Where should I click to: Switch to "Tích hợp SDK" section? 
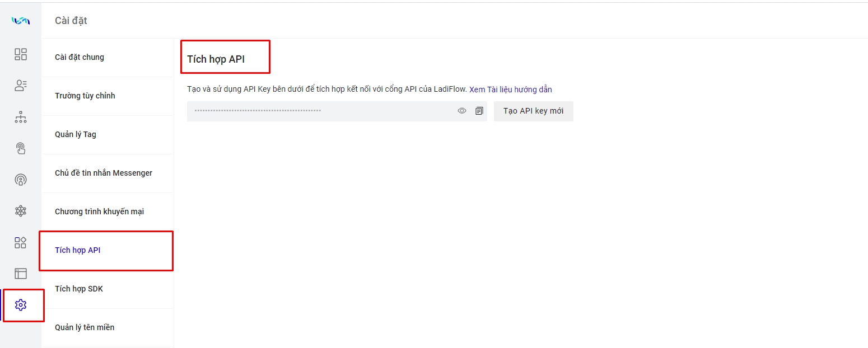79,289
